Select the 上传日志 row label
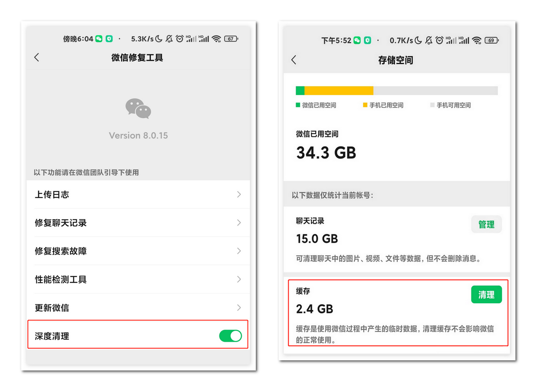The width and height of the screenshot is (537, 392). pos(52,195)
